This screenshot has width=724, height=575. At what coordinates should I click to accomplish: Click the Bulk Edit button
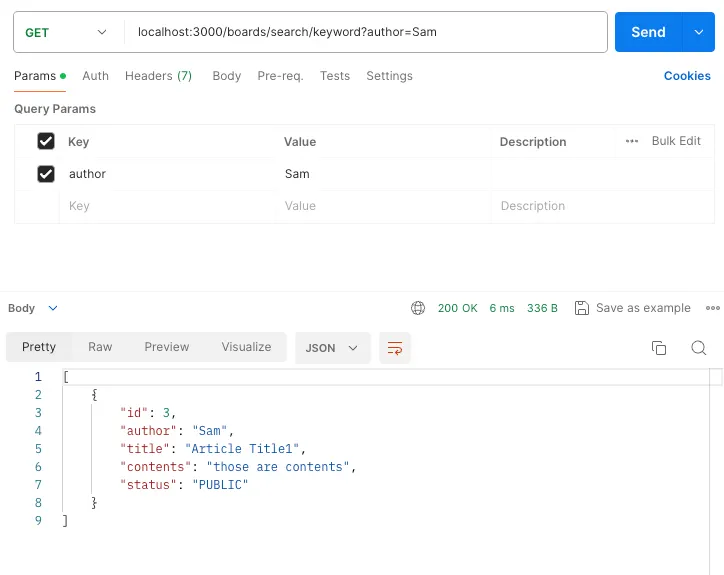click(676, 141)
